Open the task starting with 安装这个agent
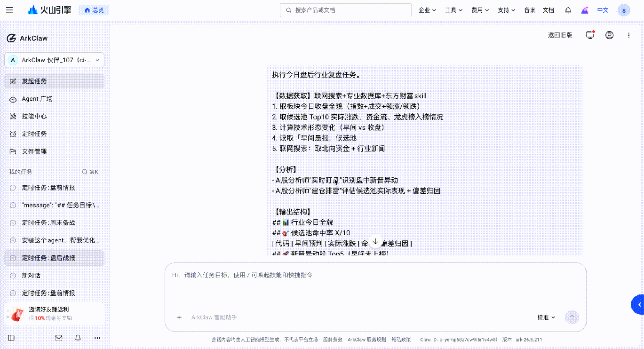 point(55,240)
